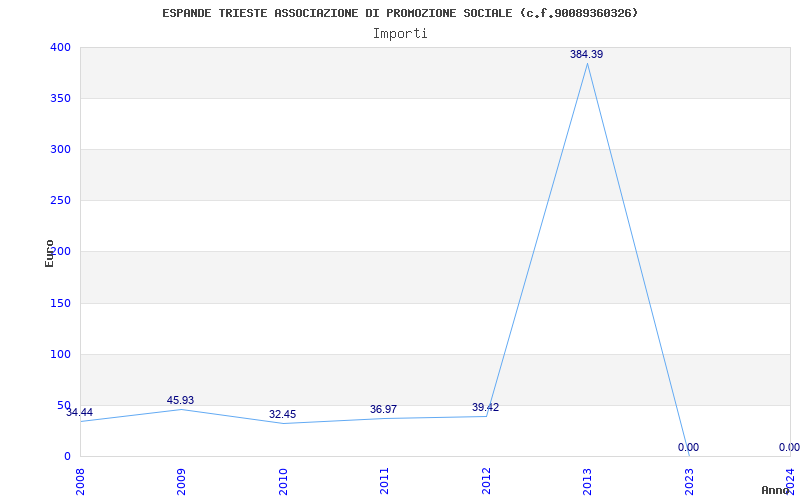
Task: Click the 100 y-axis value
Action: pos(60,355)
